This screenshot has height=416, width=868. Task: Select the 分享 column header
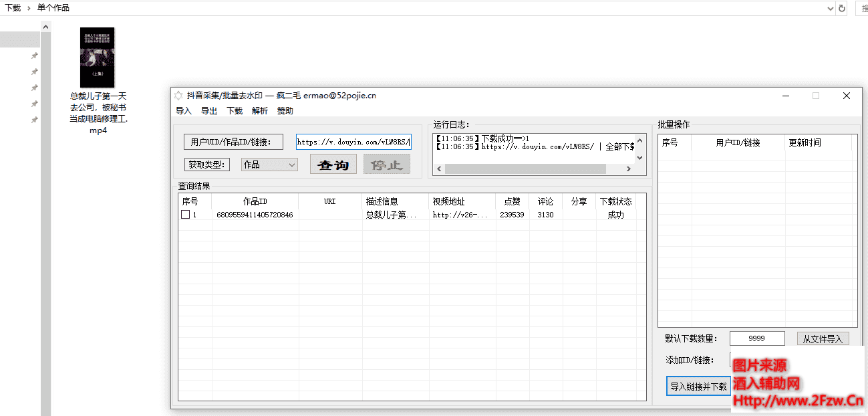pyautogui.click(x=579, y=201)
